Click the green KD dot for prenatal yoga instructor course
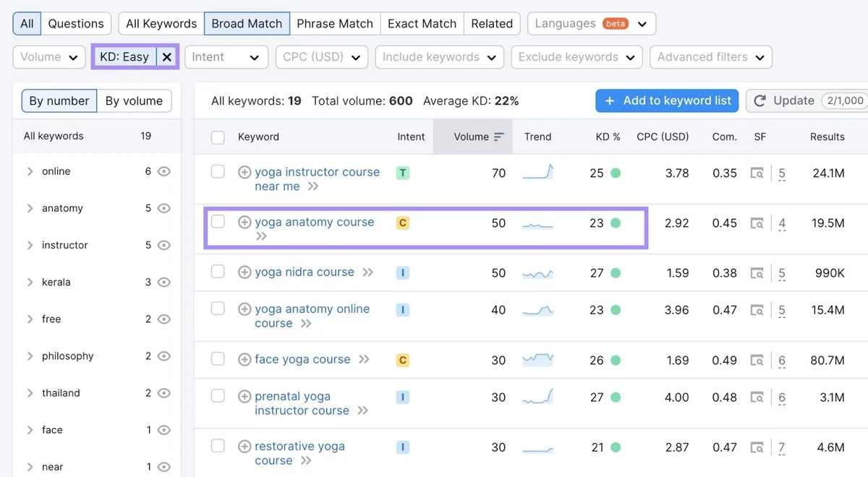This screenshot has width=868, height=477. pyautogui.click(x=616, y=397)
